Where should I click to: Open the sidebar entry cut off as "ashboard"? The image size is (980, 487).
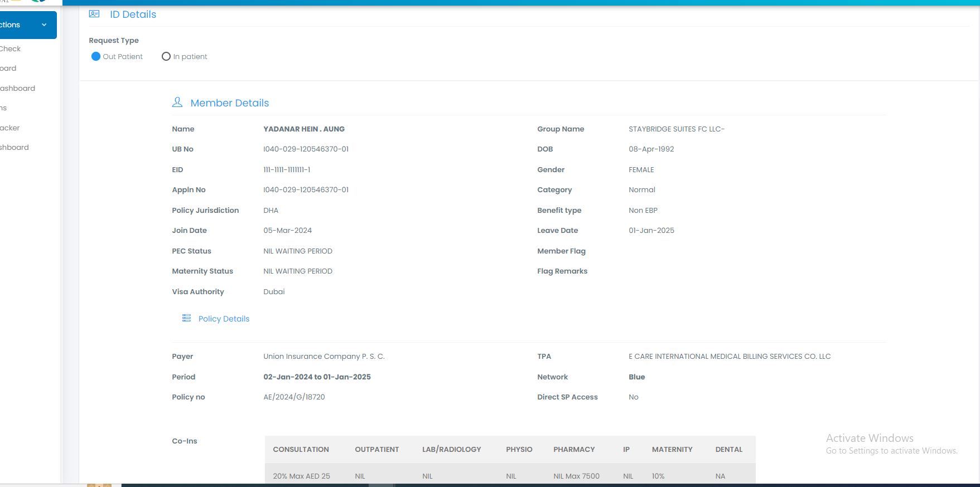17,89
